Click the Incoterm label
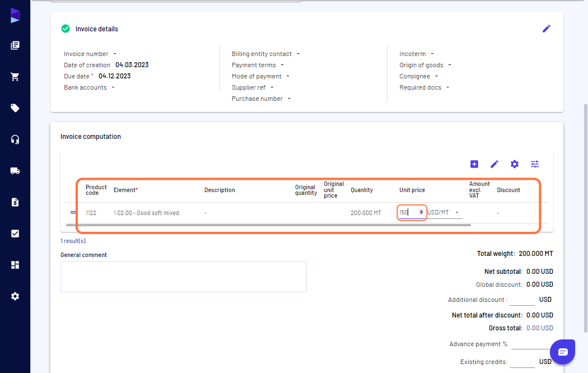 tap(413, 54)
